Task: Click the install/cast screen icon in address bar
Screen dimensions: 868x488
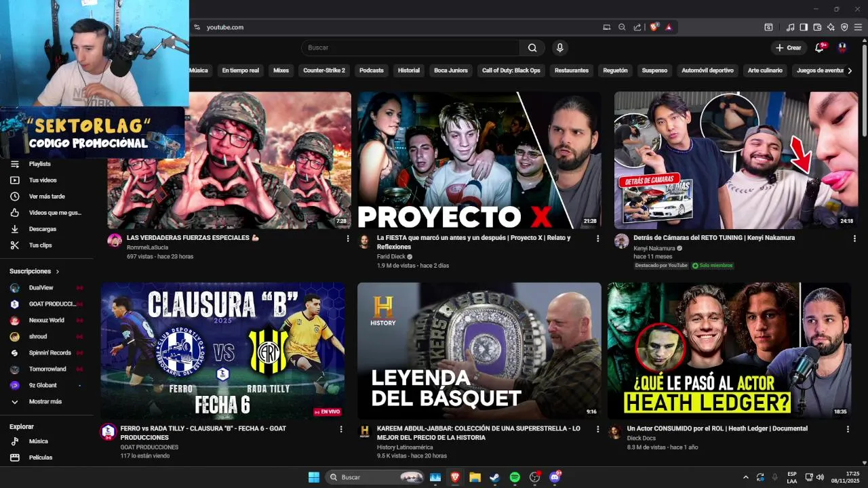Action: pyautogui.click(x=607, y=27)
